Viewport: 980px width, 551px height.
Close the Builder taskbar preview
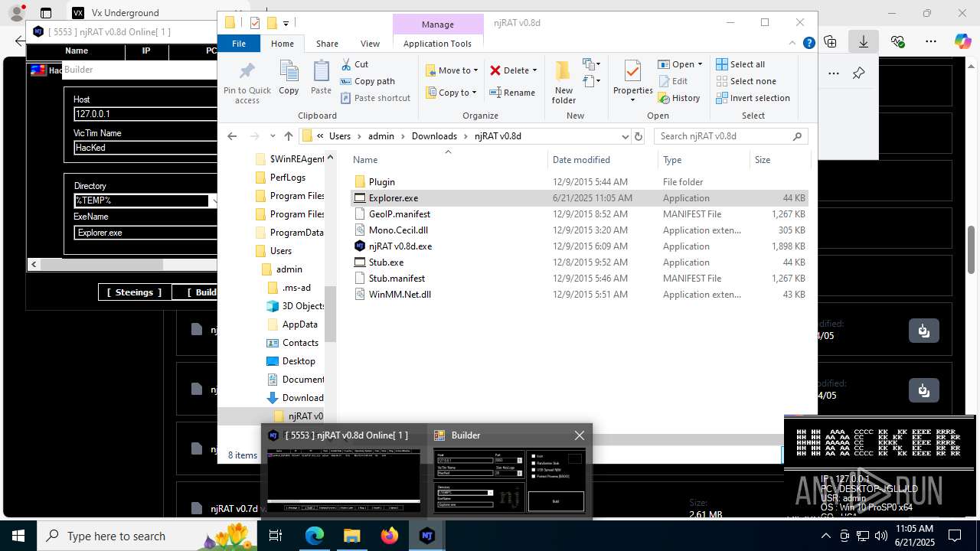[579, 435]
